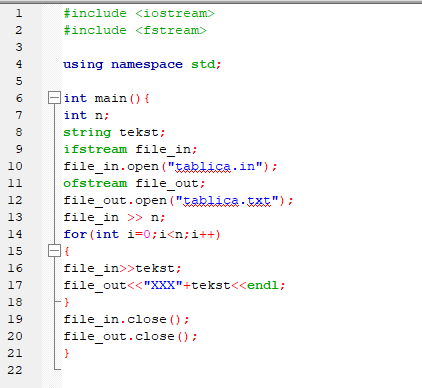Image resolution: width=422 pixels, height=388 pixels.
Task: Click the 'int n;' declaration
Action: click(x=86, y=115)
